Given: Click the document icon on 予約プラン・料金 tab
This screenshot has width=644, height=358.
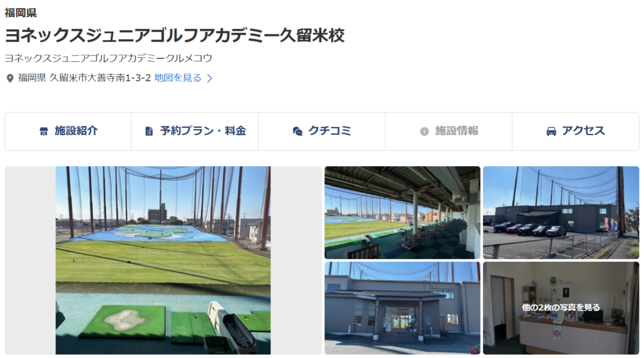Looking at the screenshot, I should (x=149, y=131).
